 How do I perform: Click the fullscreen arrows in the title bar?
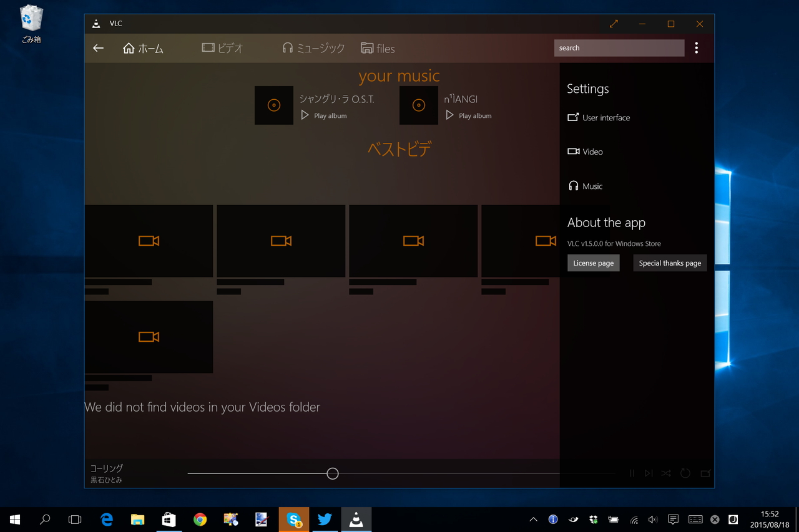pyautogui.click(x=614, y=24)
